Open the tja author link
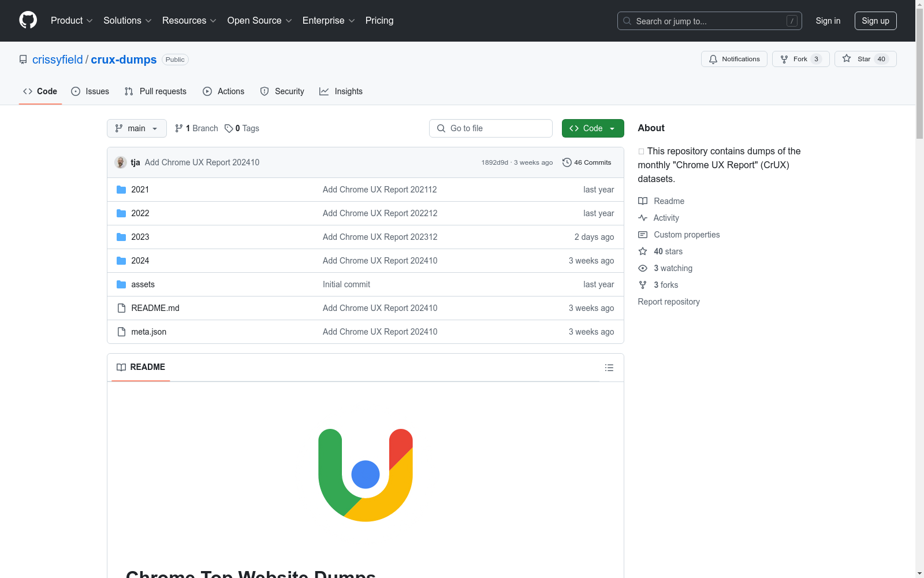 tap(135, 162)
